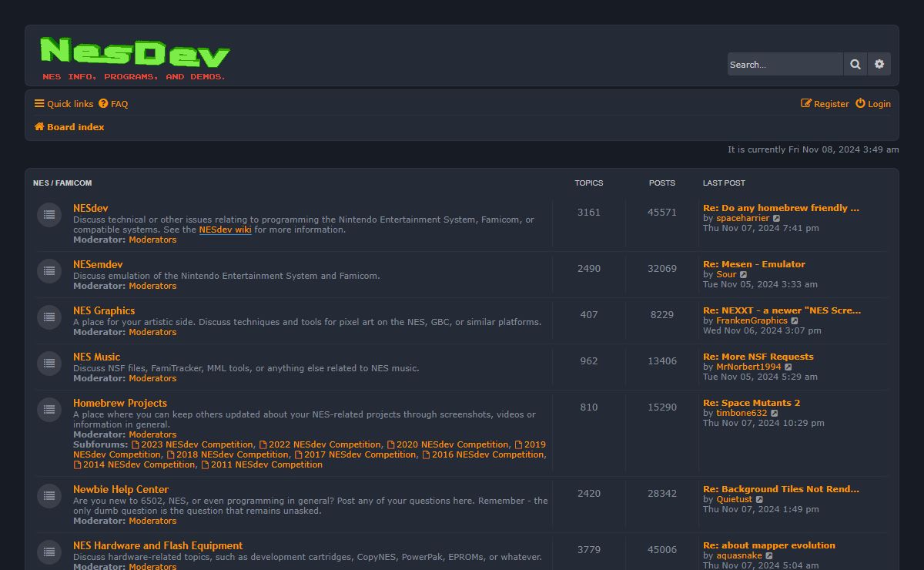Open user profile aquasnake

[739, 556]
